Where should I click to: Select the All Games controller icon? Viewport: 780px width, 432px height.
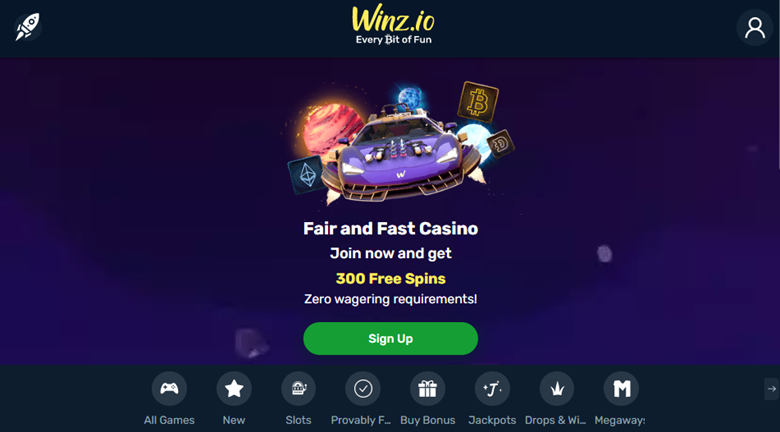(x=169, y=389)
